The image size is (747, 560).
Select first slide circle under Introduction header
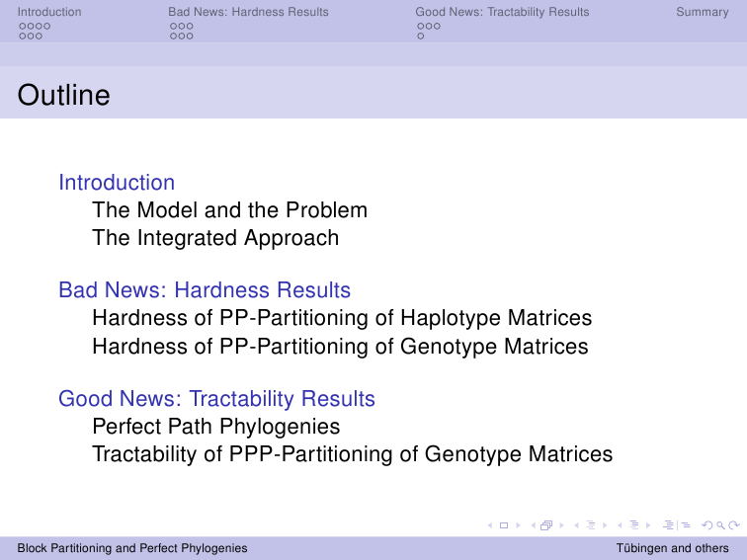(23, 27)
